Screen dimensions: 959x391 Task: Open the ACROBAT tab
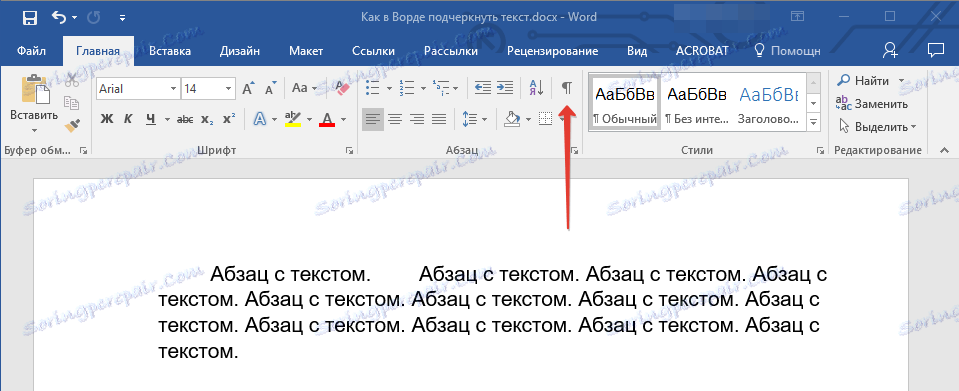pyautogui.click(x=702, y=51)
